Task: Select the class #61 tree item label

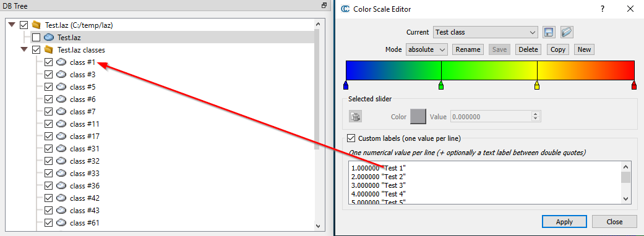Action: tap(85, 222)
